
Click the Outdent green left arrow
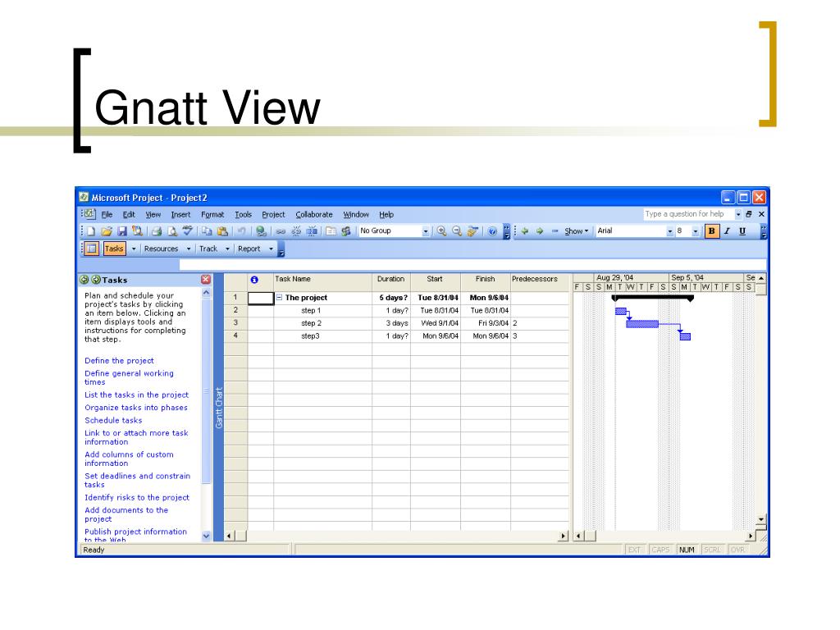click(x=525, y=231)
